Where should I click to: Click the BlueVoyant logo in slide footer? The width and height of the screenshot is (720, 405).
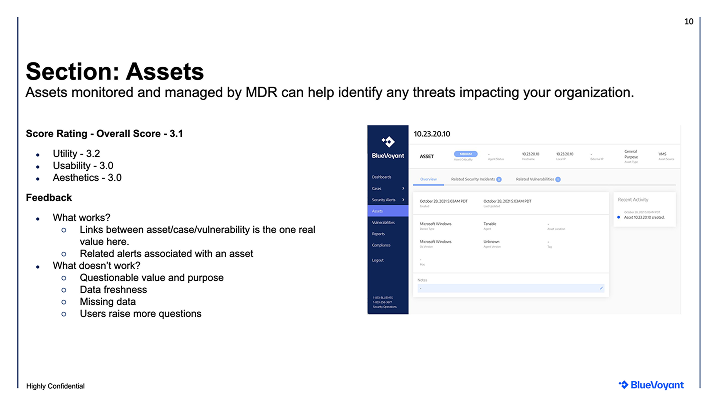(x=651, y=385)
